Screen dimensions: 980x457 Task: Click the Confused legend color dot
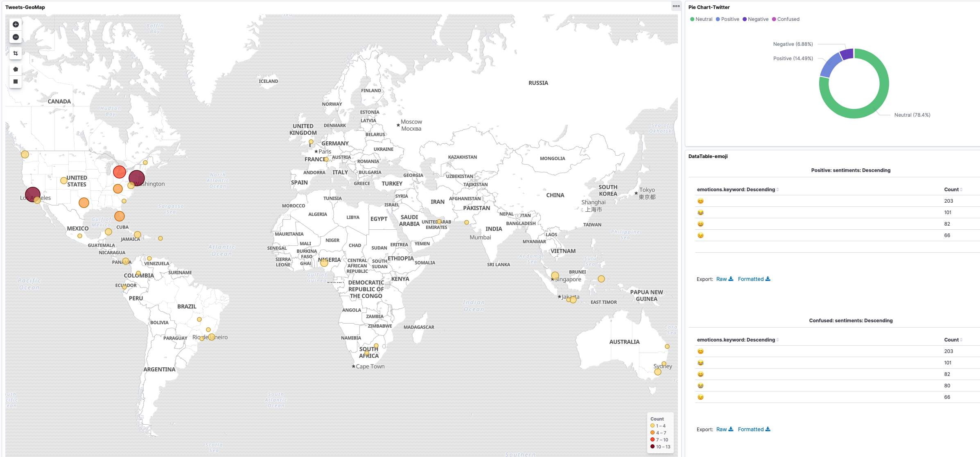coord(774,19)
